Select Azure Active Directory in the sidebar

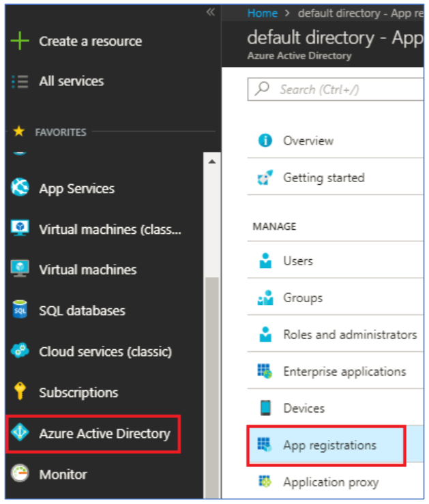click(105, 434)
